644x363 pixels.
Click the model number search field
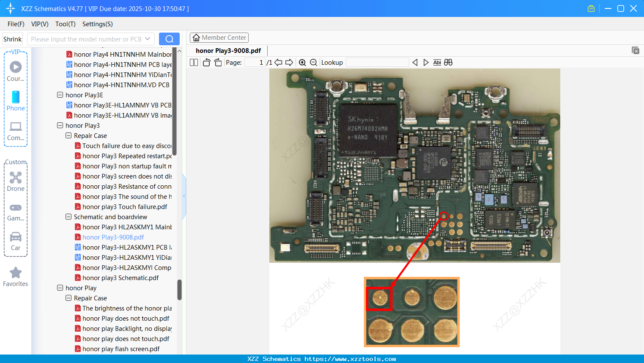tap(86, 39)
